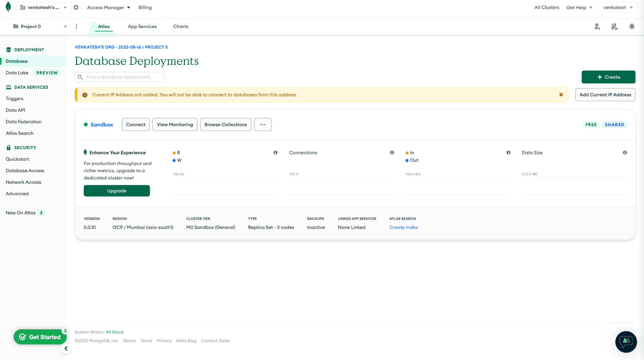The height and width of the screenshot is (360, 644).
Task: Click the Sandbox green status dot
Action: point(86,125)
